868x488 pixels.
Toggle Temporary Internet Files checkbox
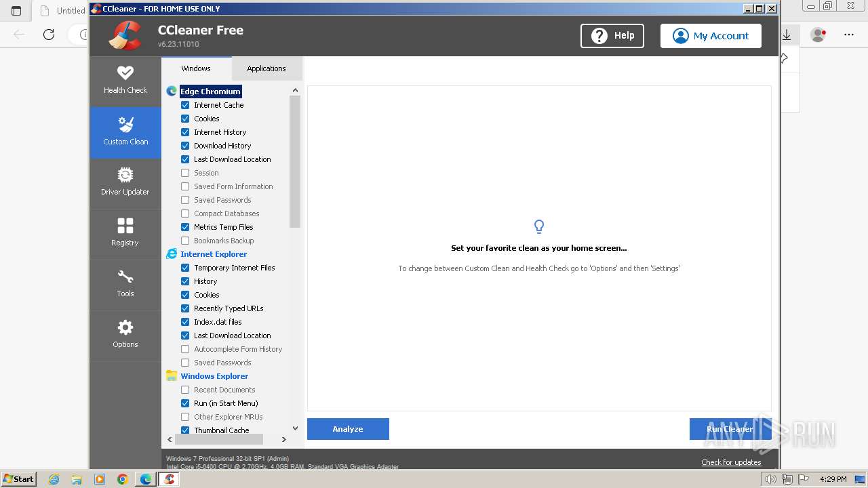[x=185, y=268]
